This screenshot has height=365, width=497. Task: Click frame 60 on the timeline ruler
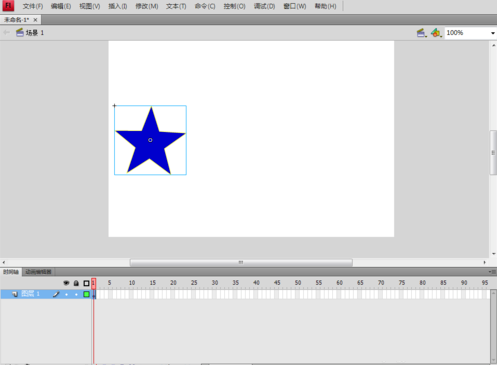(340, 283)
